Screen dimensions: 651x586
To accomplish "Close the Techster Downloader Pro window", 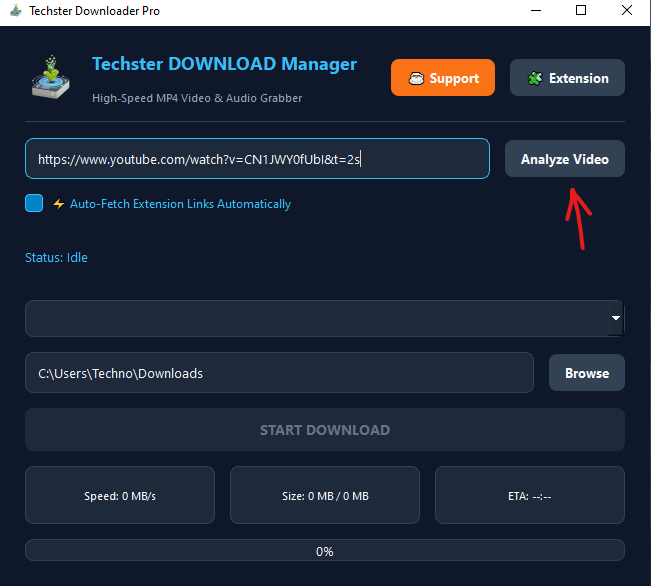I will click(627, 10).
